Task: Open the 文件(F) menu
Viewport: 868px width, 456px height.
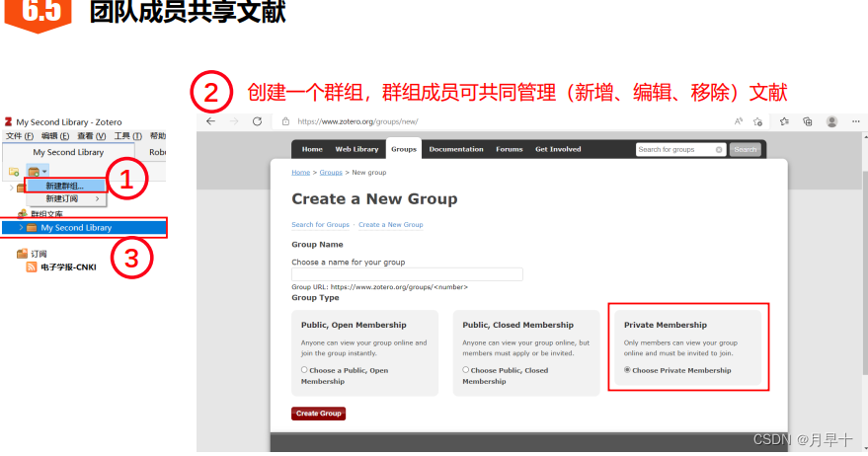Action: 20,136
